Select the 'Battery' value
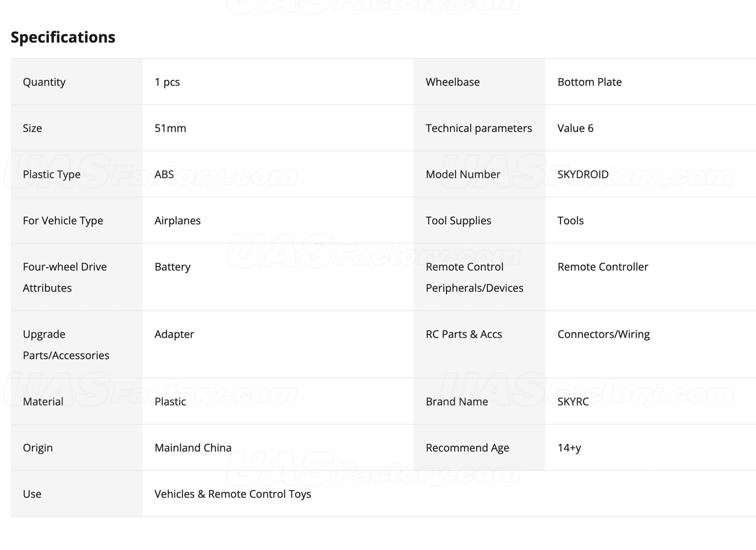This screenshot has height=550, width=756. [x=172, y=267]
